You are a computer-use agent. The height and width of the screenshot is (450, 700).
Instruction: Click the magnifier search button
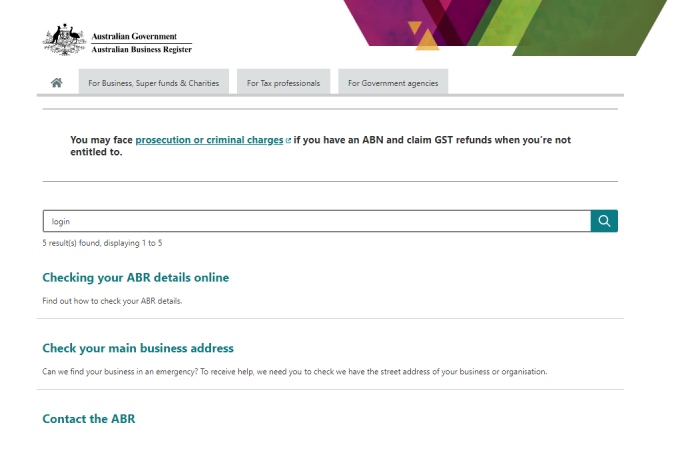tap(604, 221)
